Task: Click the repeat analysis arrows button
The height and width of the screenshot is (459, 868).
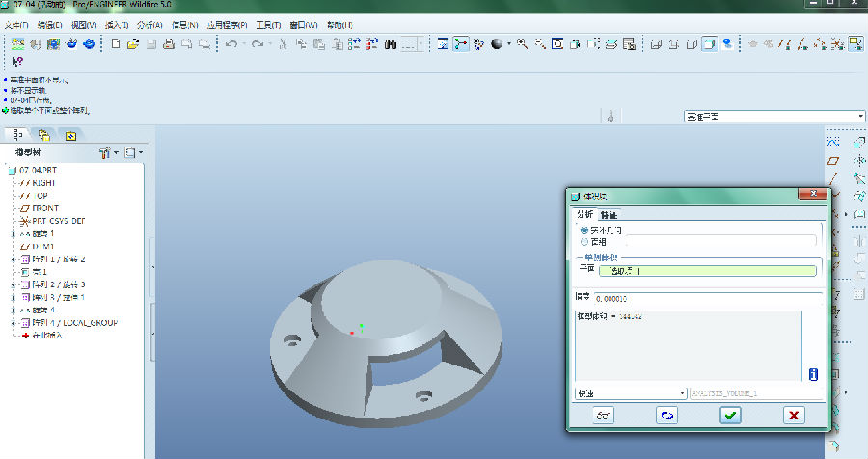Action: pos(666,415)
